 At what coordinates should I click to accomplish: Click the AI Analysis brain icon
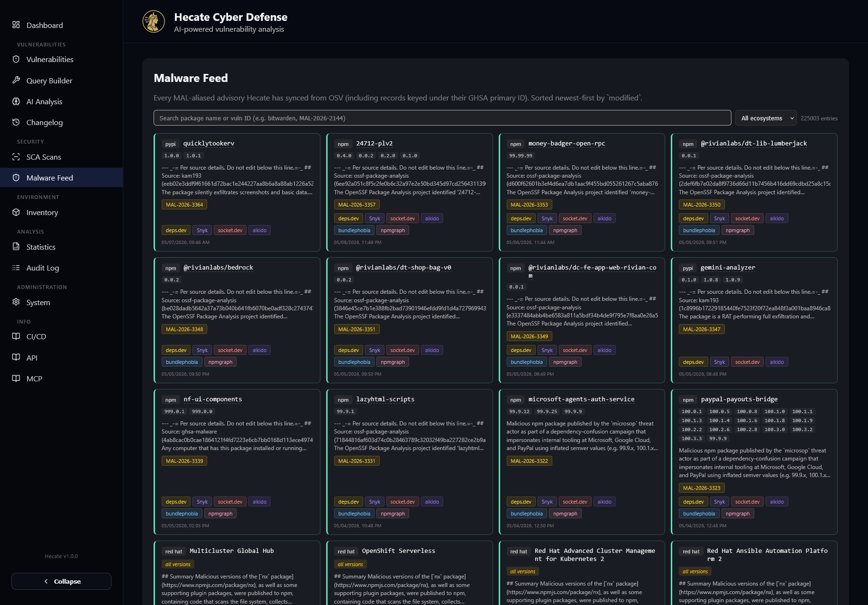click(x=16, y=101)
